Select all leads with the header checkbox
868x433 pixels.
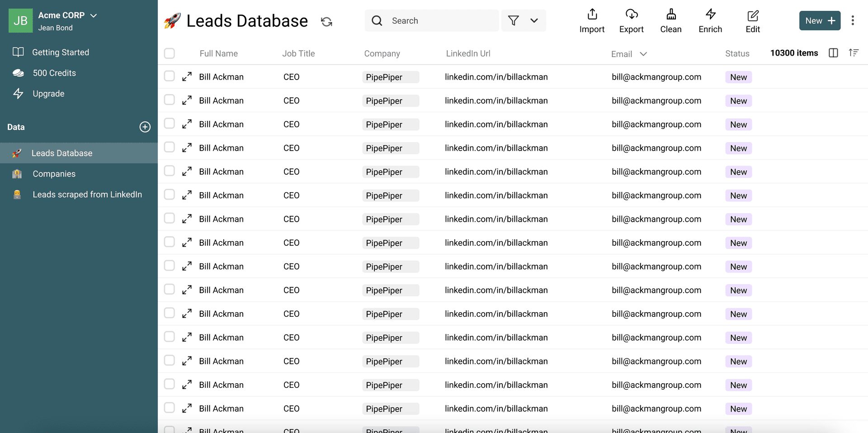pos(170,53)
